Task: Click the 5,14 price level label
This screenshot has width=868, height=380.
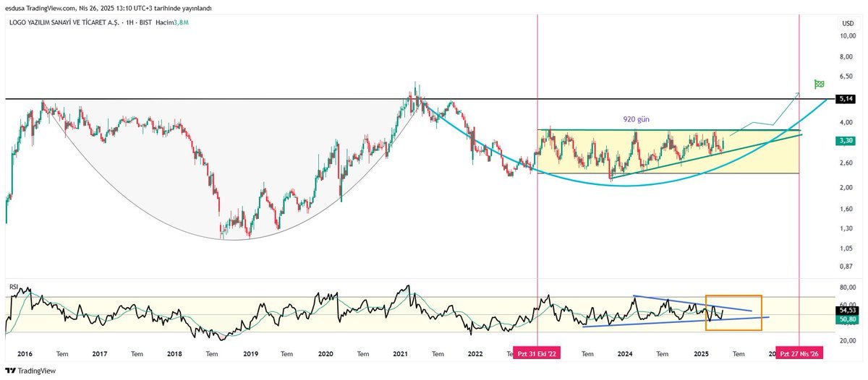Action: pyautogui.click(x=846, y=98)
